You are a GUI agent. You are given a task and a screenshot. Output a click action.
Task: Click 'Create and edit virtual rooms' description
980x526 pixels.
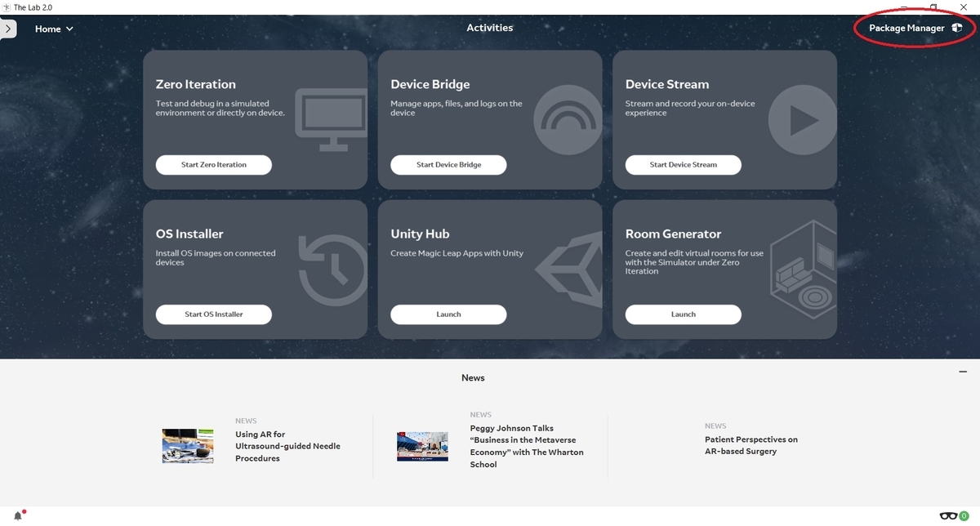coord(694,262)
